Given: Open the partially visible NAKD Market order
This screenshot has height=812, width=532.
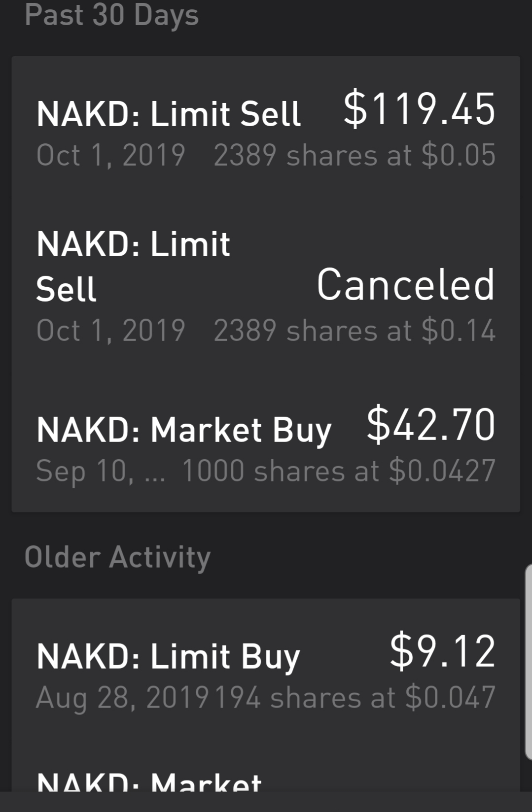Looking at the screenshot, I should pos(149,781).
